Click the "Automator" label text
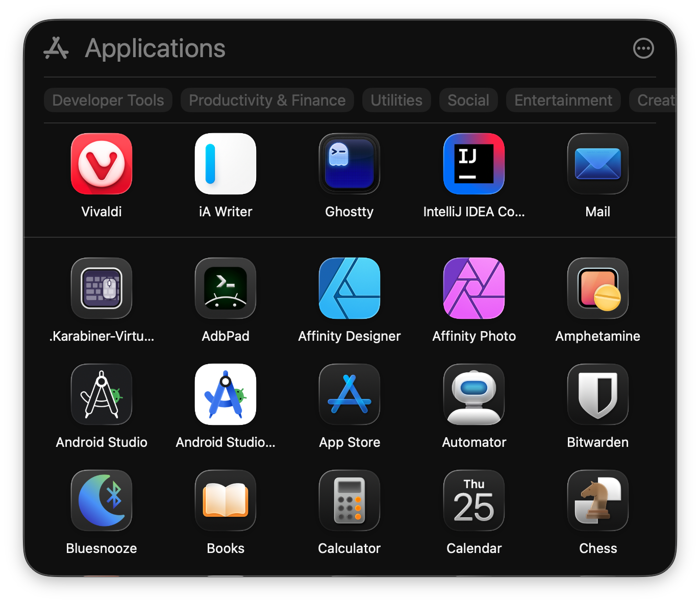 tap(474, 442)
